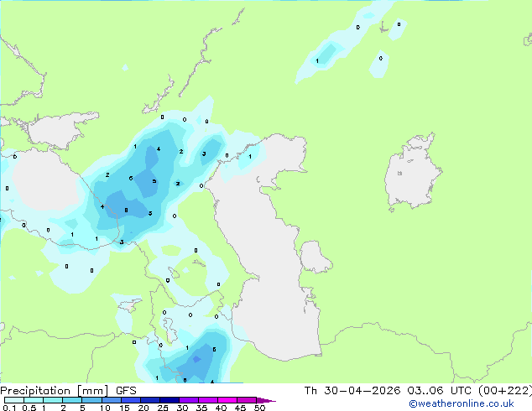Screen dimensions: 532x411
Task: Click the 15–20 mm legend color box
Action: pyautogui.click(x=131, y=400)
